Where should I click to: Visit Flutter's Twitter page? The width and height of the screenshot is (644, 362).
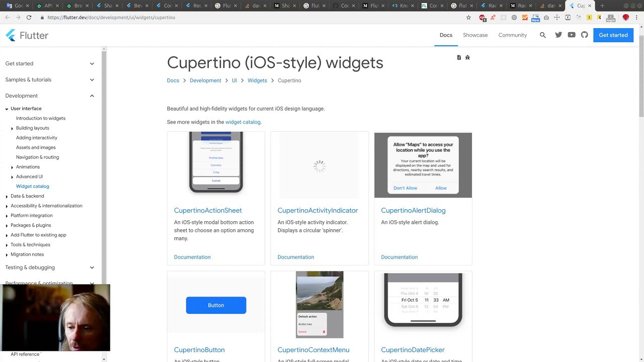[x=558, y=35]
